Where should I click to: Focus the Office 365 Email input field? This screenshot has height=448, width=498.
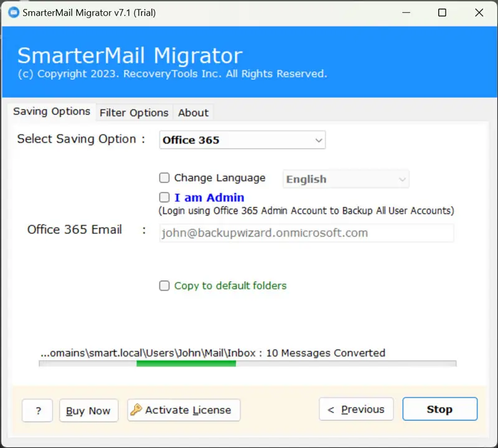306,233
